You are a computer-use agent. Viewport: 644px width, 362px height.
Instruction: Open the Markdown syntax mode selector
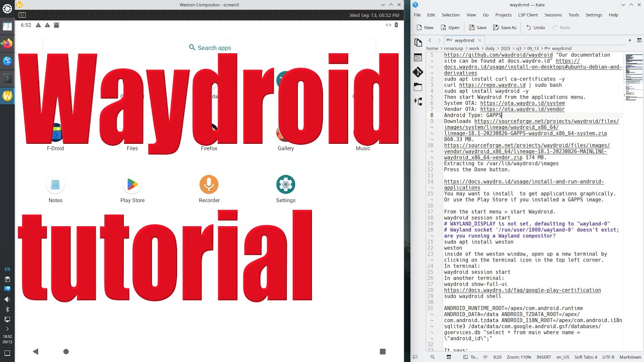click(x=630, y=357)
